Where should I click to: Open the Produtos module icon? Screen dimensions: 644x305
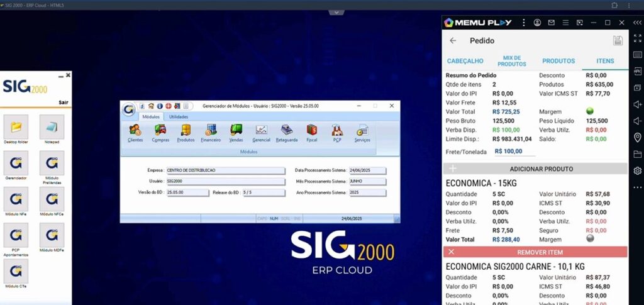pyautogui.click(x=186, y=133)
